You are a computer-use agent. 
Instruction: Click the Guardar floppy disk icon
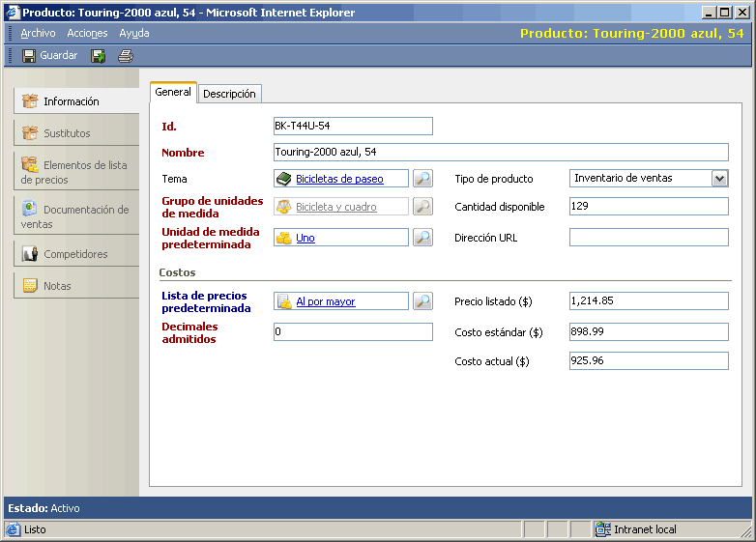click(x=29, y=56)
